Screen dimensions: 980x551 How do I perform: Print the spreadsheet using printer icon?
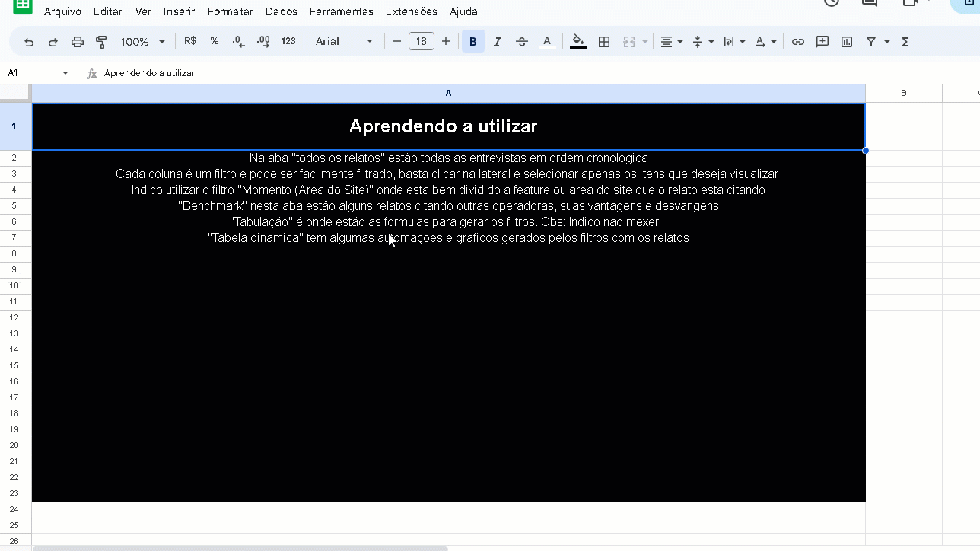tap(77, 42)
